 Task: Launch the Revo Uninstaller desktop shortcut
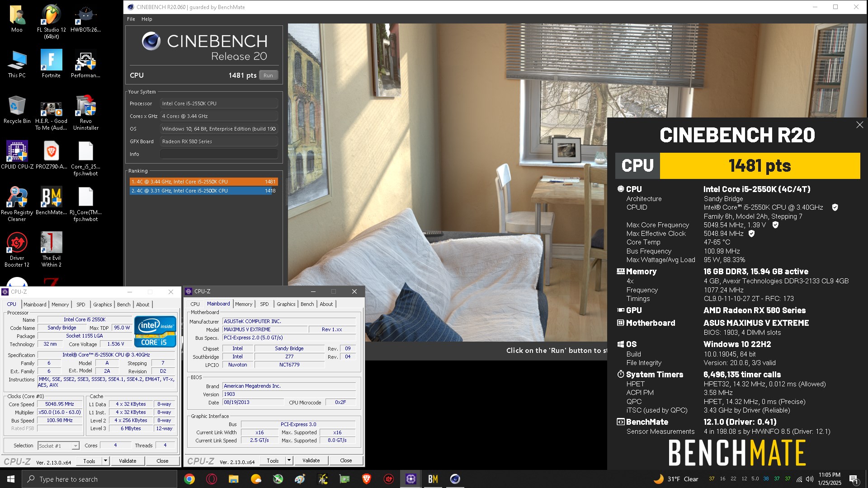pyautogui.click(x=85, y=113)
